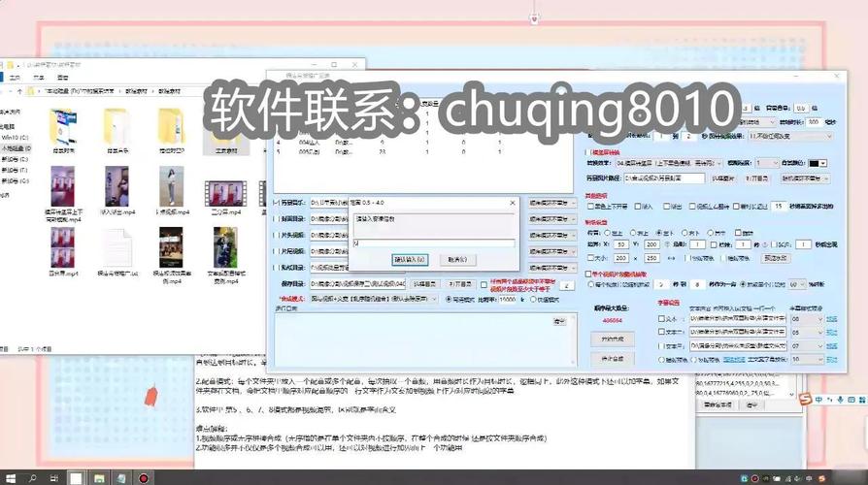The image size is (868, 485).
Task: Close the 0.5 - 4.0 input dialog
Action: click(x=512, y=203)
